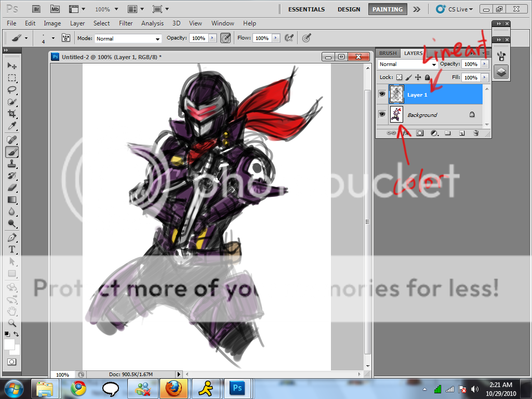This screenshot has width=532, height=399.
Task: Click the Delete layer trash icon
Action: 476,133
